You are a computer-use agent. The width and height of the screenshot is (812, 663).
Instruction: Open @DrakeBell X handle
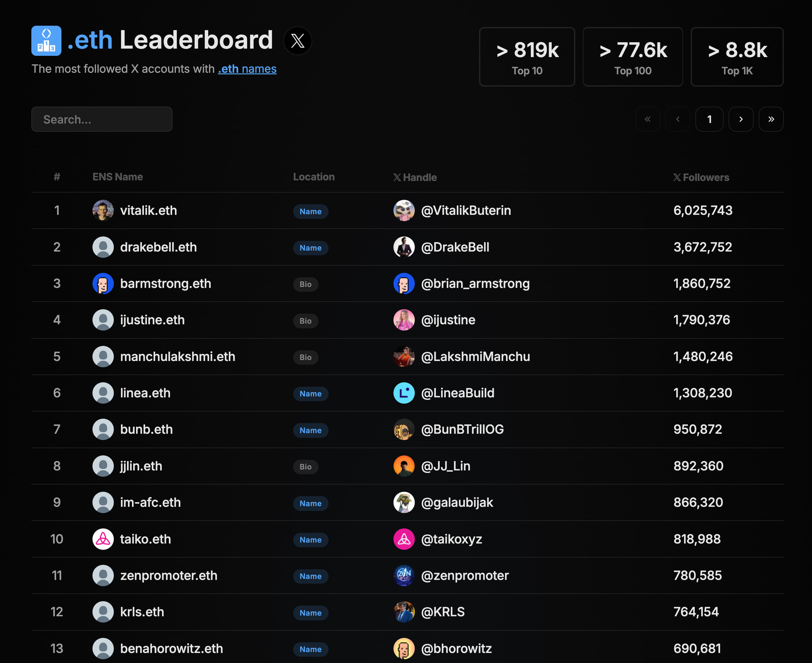click(455, 247)
